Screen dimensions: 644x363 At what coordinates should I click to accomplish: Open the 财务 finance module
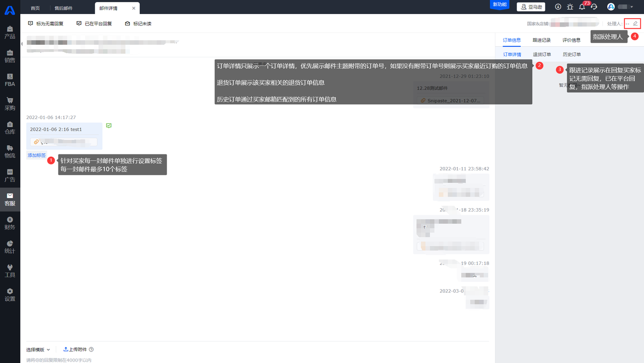tap(10, 223)
